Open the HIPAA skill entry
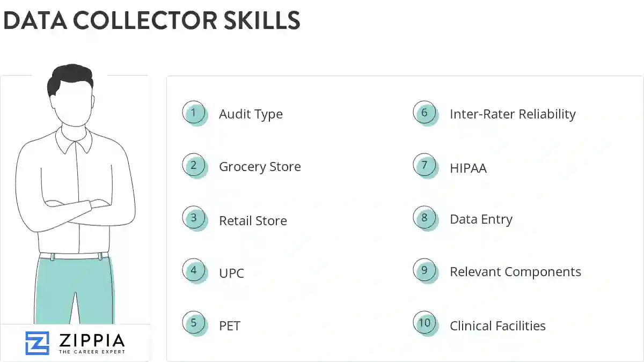 468,168
